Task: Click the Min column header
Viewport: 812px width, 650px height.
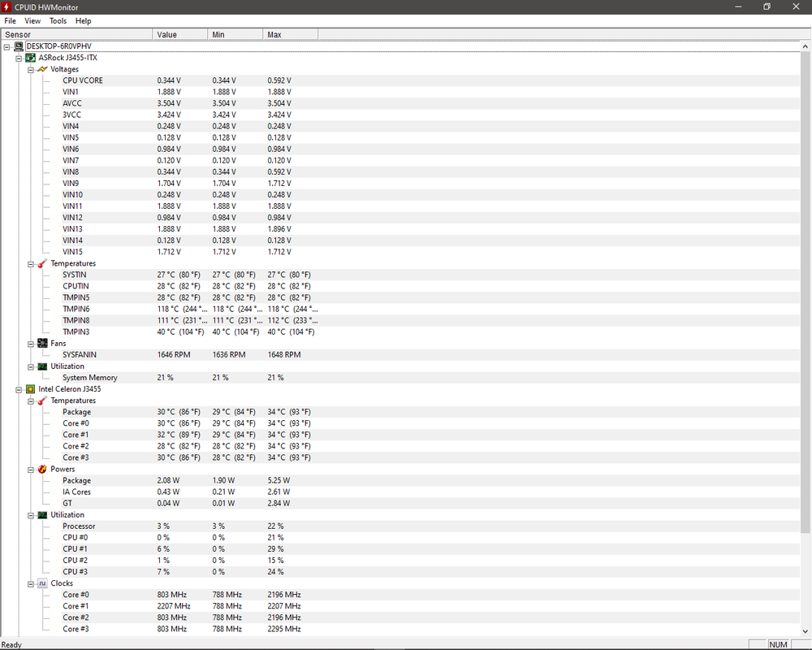Action: pos(235,34)
